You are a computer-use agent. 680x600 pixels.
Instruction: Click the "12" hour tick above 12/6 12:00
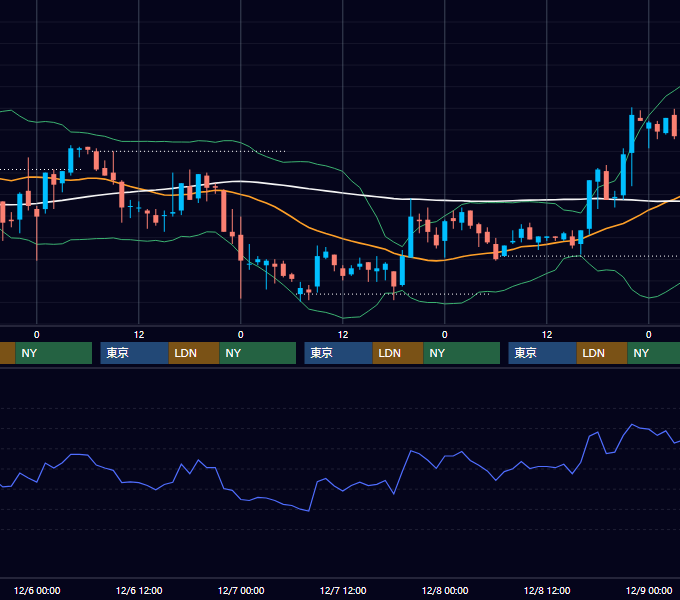(139, 335)
